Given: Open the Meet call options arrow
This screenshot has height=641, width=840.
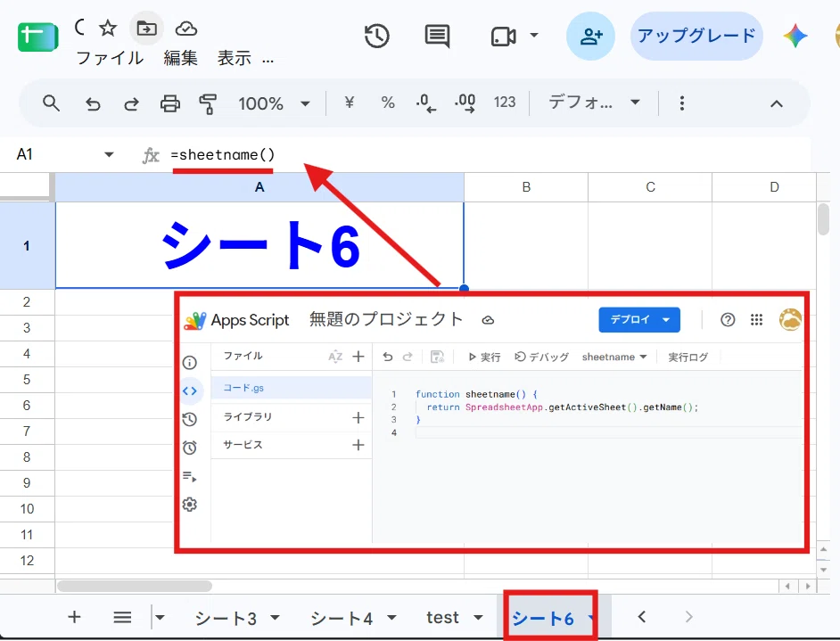Looking at the screenshot, I should pyautogui.click(x=534, y=36).
